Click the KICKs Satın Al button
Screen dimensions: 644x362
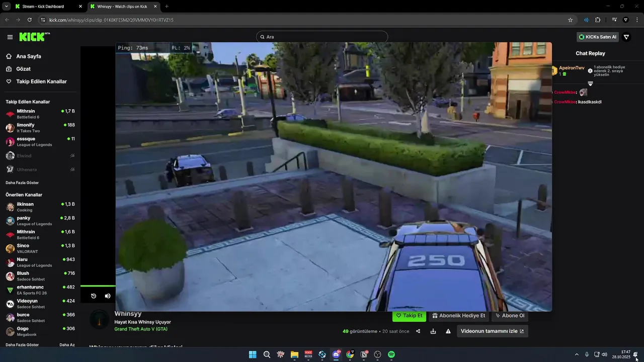(x=598, y=37)
